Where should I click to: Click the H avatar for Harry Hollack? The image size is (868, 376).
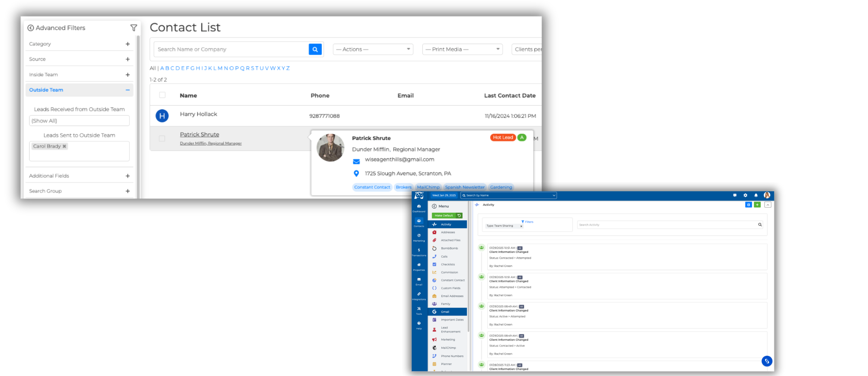pyautogui.click(x=162, y=116)
